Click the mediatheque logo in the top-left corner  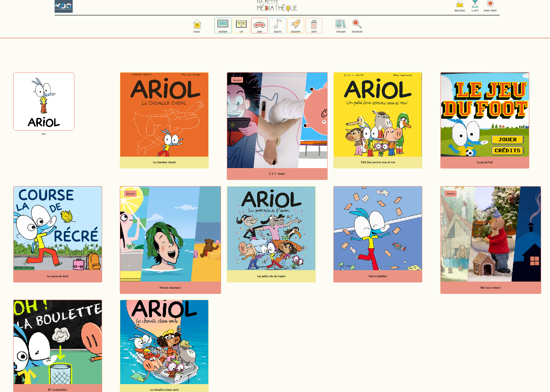pyautogui.click(x=63, y=6)
